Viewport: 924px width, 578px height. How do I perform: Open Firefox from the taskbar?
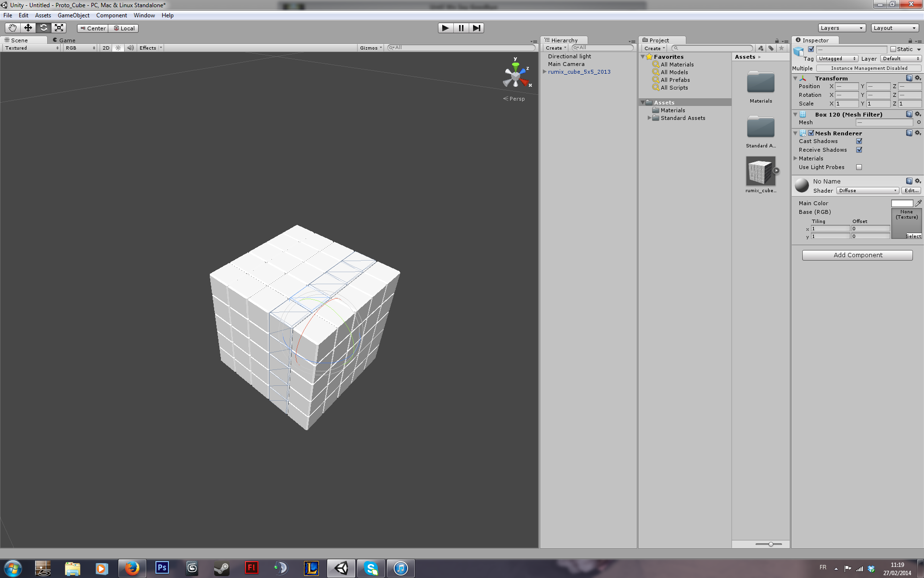tap(132, 568)
